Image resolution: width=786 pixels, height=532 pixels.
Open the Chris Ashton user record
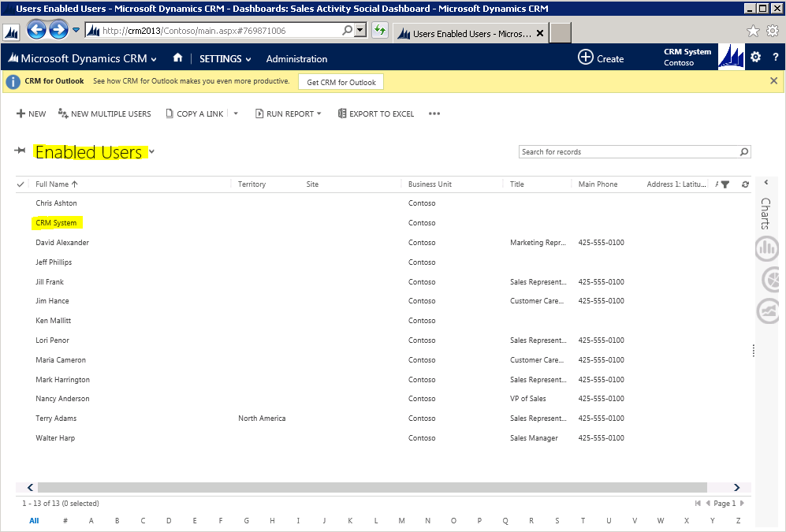tap(56, 203)
